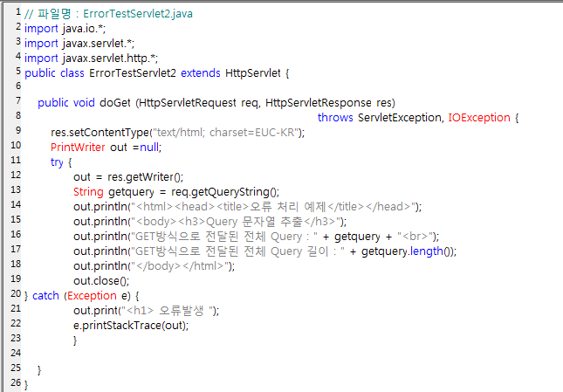
Task: Click 'ServletException' on line 8
Action: pyautogui.click(x=400, y=117)
